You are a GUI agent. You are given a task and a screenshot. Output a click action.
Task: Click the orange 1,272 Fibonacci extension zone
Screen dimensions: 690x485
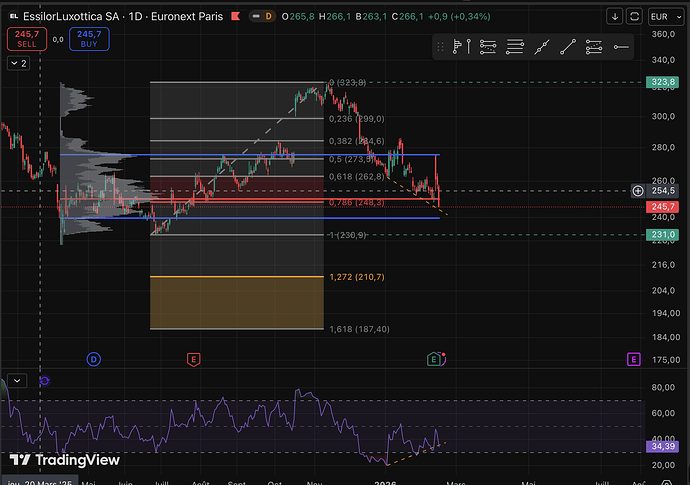tap(236, 302)
